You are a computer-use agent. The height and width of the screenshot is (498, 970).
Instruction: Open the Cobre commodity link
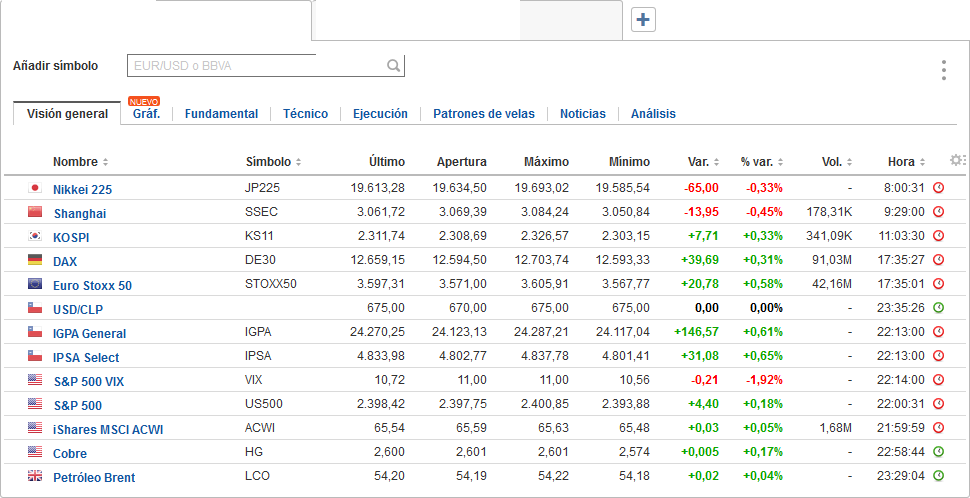70,453
